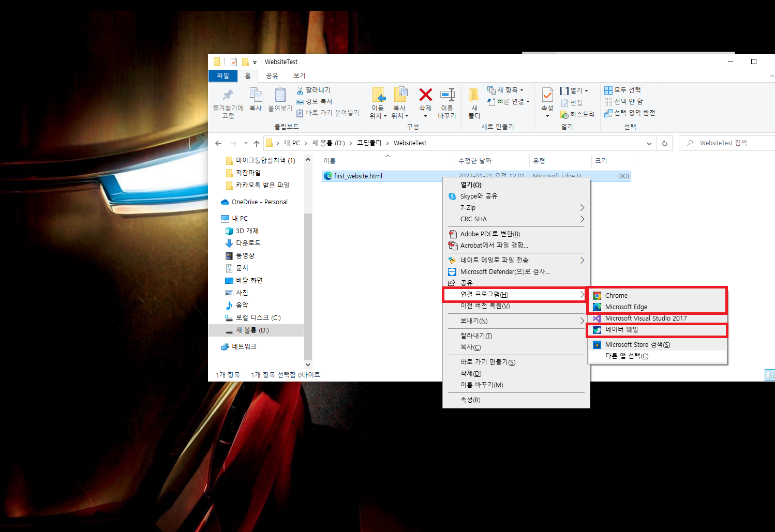Select 바탕 화면 in the sidebar
The height and width of the screenshot is (532, 775).
coord(244,280)
